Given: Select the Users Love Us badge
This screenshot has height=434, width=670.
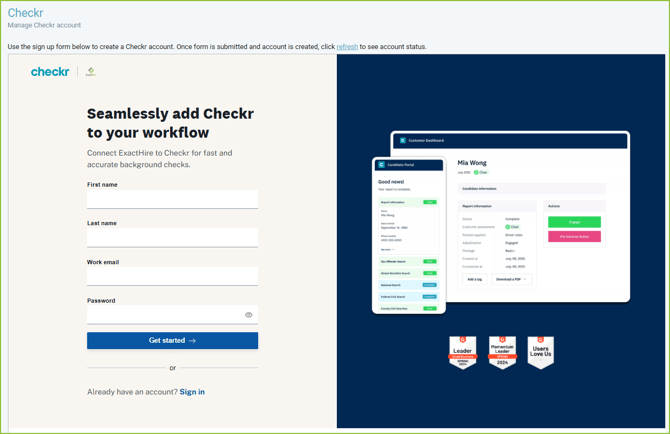Looking at the screenshot, I should (x=541, y=352).
